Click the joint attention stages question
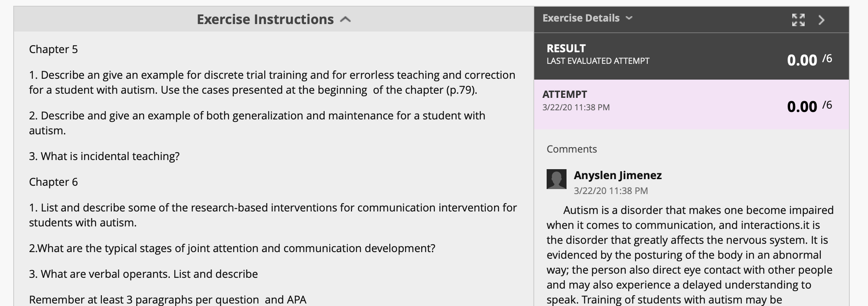The height and width of the screenshot is (306, 868). 232,248
